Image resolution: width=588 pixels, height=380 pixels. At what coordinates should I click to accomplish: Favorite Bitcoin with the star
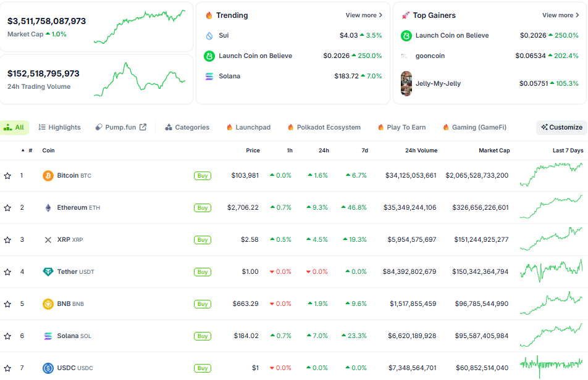(x=7, y=176)
